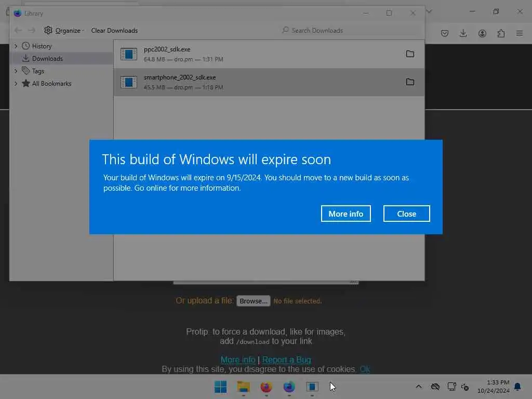The image size is (532, 399).
Task: Open the browser Extensions icon
Action: (x=501, y=33)
